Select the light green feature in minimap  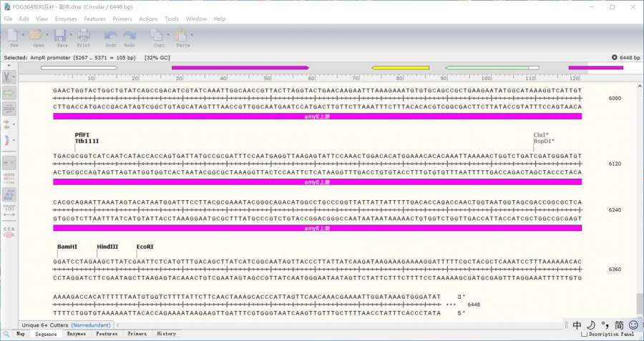coord(487,68)
